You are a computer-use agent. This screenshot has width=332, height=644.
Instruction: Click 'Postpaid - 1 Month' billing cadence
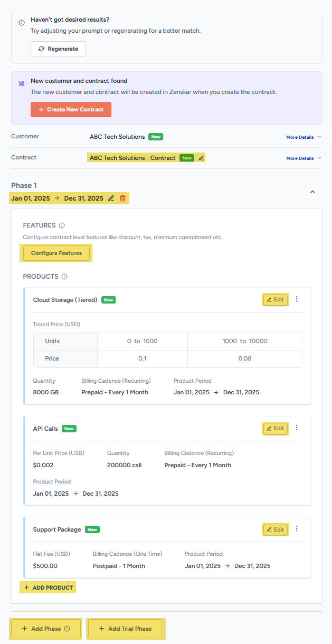119,566
